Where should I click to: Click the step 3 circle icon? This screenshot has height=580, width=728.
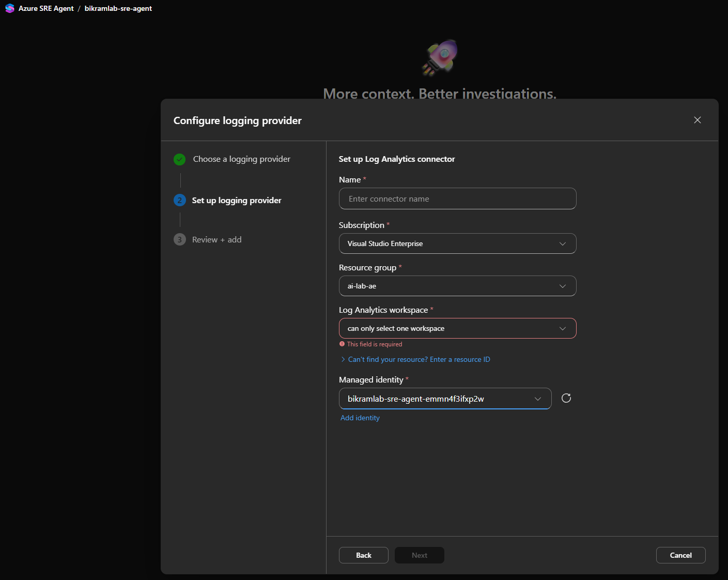coord(179,239)
